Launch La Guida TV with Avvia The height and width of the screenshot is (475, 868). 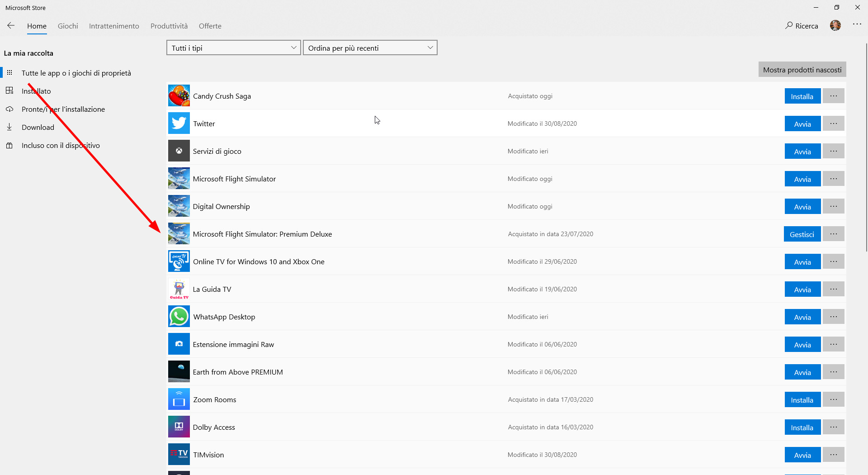[802, 290]
